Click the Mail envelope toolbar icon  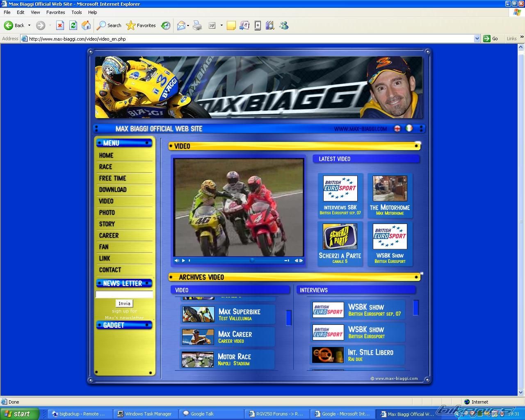point(181,25)
